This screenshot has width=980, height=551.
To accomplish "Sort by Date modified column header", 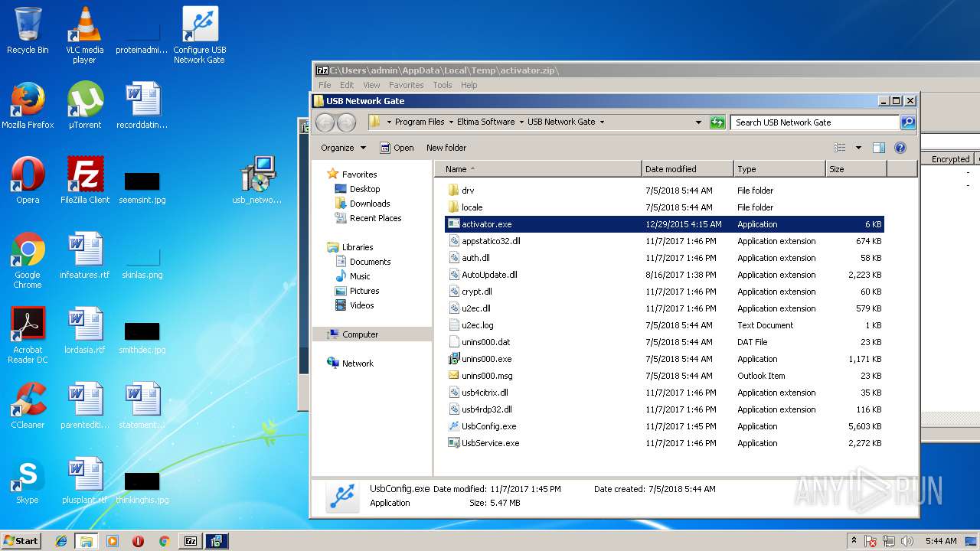I will click(688, 169).
